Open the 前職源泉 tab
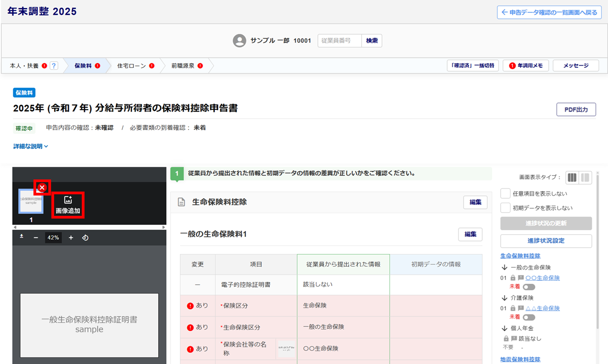Viewport: 608px width, 364px height. (x=183, y=66)
